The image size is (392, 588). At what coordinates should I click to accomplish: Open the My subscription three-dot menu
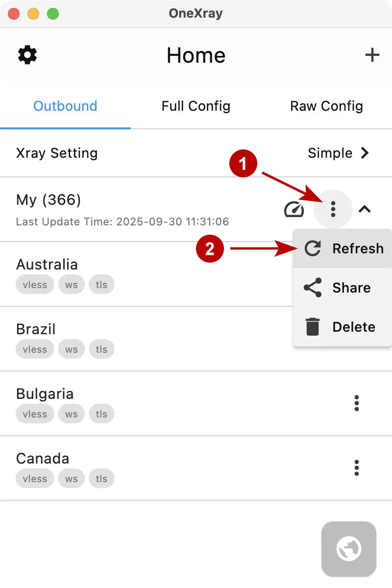click(x=333, y=209)
